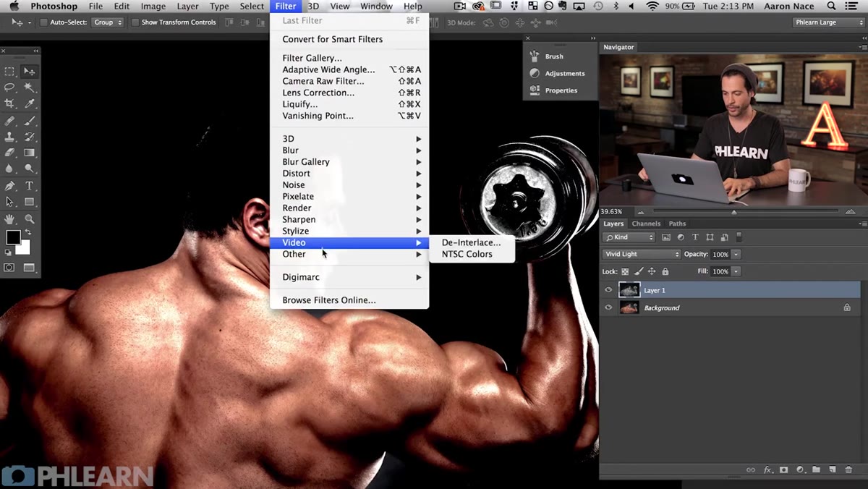Screen dimensions: 868x489
Task: Select the Eraser tool
Action: tap(10, 153)
